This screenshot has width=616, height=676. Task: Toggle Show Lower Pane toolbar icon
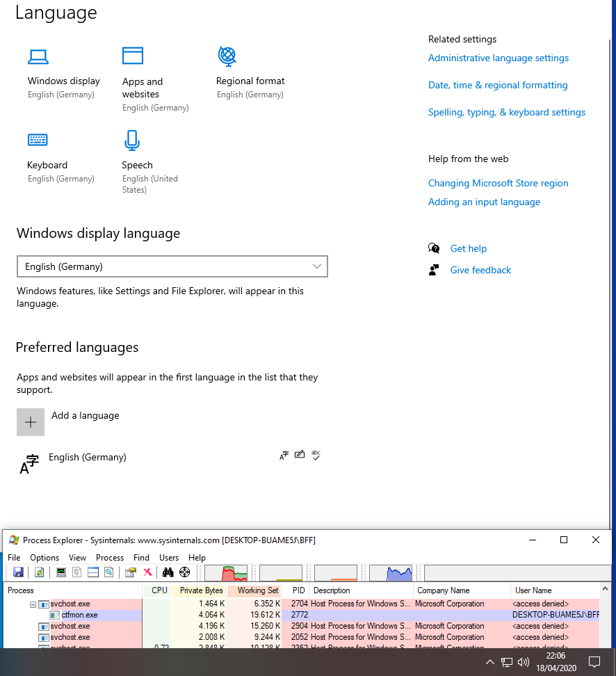pos(93,572)
